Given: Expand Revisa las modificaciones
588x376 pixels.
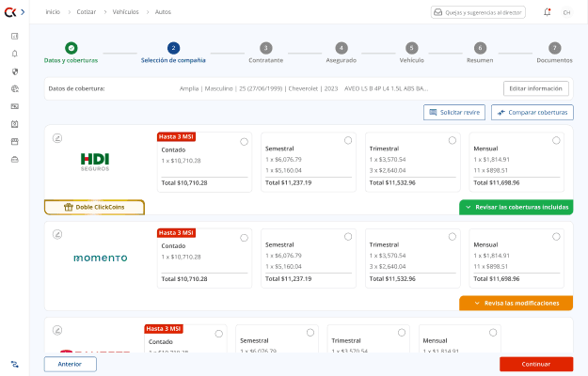Looking at the screenshot, I should [516, 304].
